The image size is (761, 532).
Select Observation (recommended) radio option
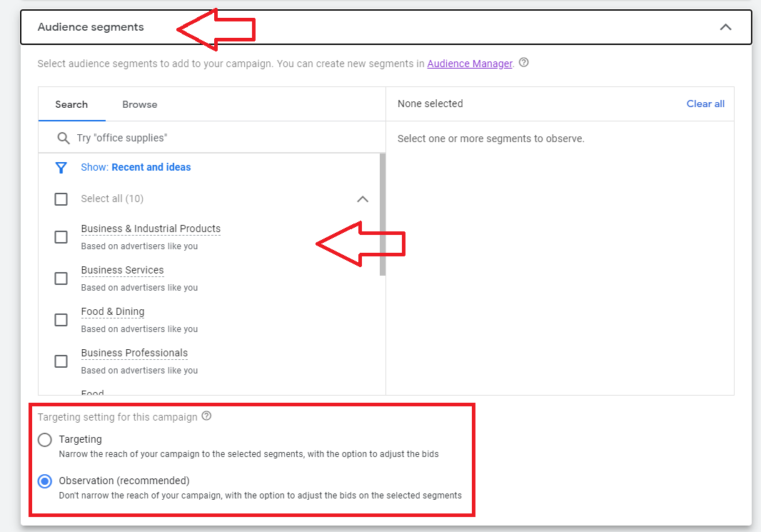(45, 481)
